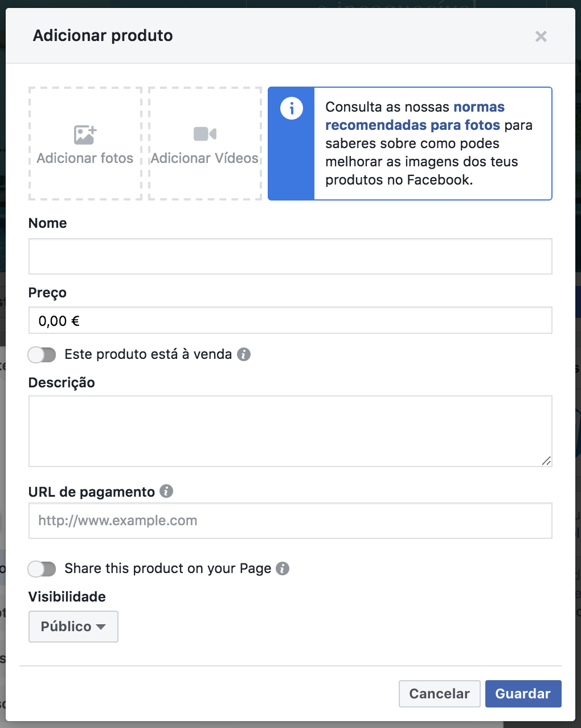Click the info icon beside 'URL de pagamento'
The width and height of the screenshot is (581, 728).
(x=166, y=491)
